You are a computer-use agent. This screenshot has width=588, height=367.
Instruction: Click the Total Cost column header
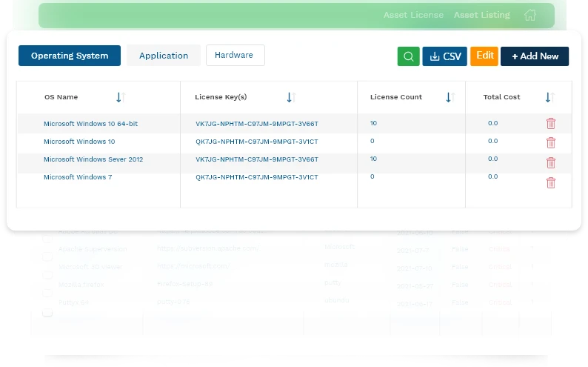click(x=501, y=97)
